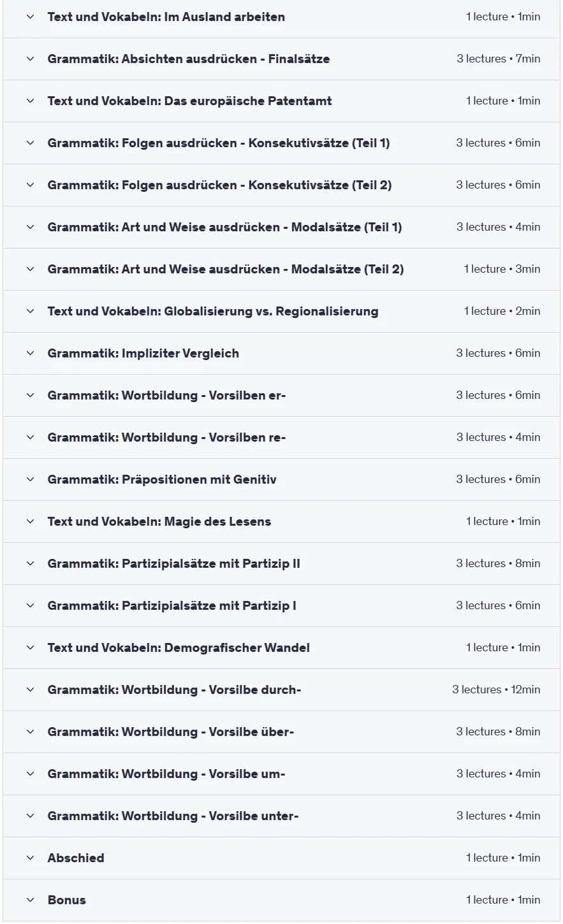Expand the Abschied section chevron

[x=30, y=858]
